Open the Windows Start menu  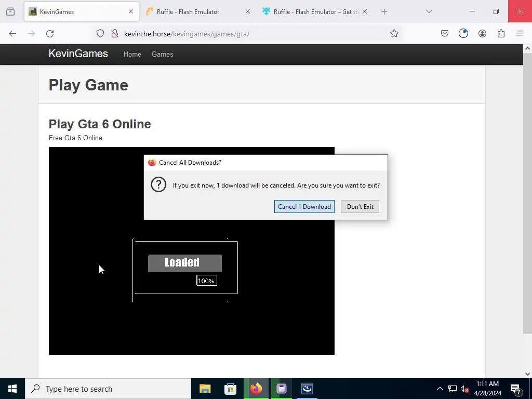pos(12,389)
